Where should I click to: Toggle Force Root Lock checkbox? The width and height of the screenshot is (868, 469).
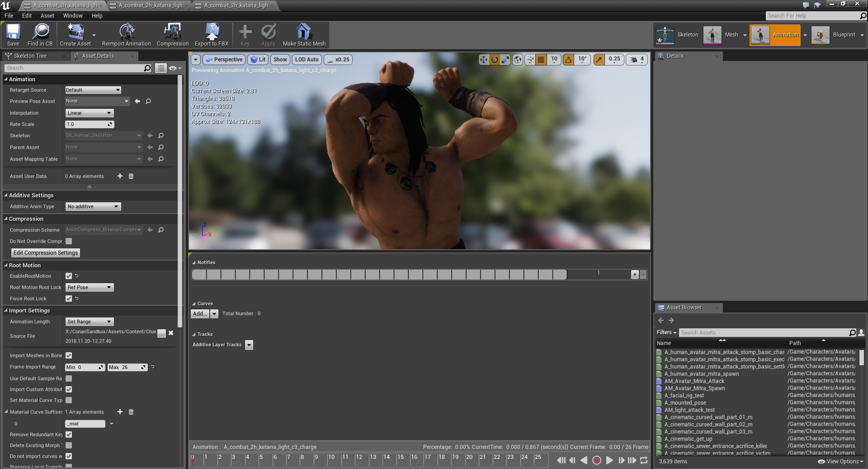click(x=69, y=298)
